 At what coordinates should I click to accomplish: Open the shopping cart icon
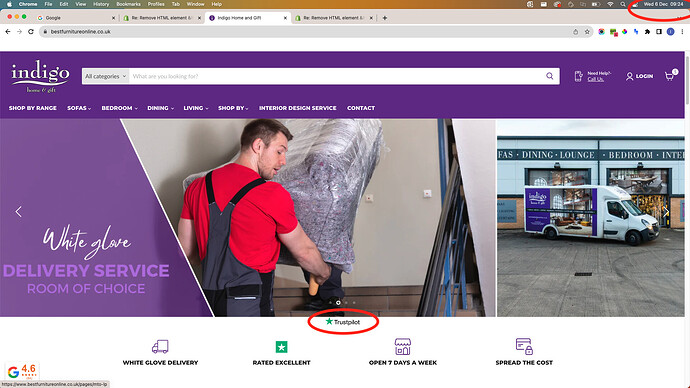point(669,76)
